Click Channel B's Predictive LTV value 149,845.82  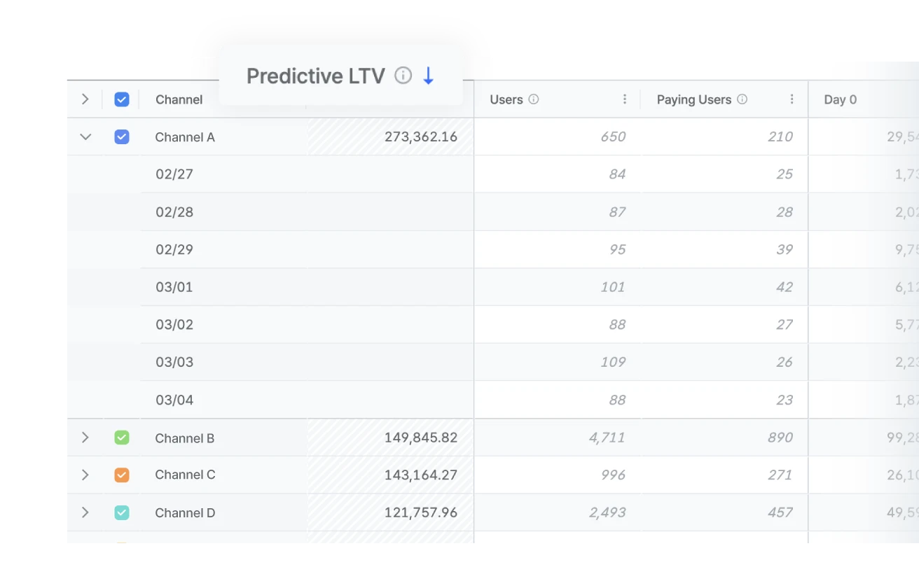(421, 437)
